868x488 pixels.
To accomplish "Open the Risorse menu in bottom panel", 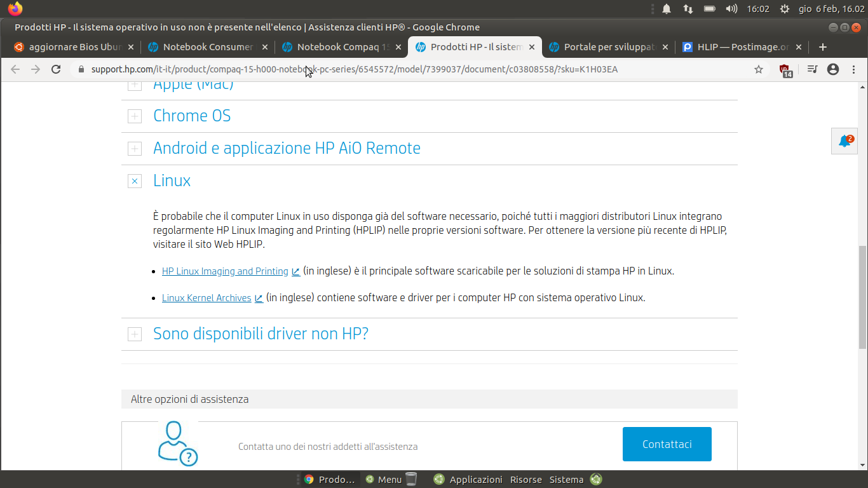I will [526, 480].
